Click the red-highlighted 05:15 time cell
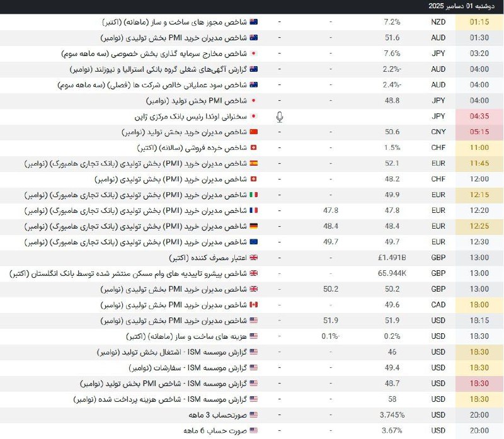This screenshot has width=504, height=439. point(478,132)
